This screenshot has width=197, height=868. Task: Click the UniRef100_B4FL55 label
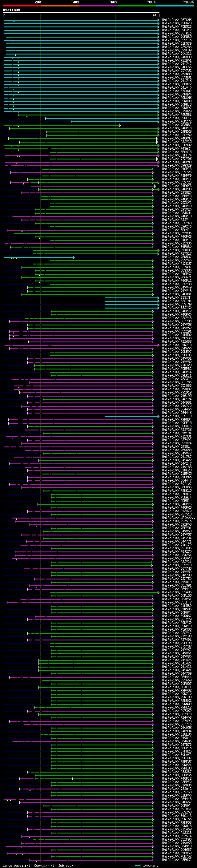click(176, 67)
